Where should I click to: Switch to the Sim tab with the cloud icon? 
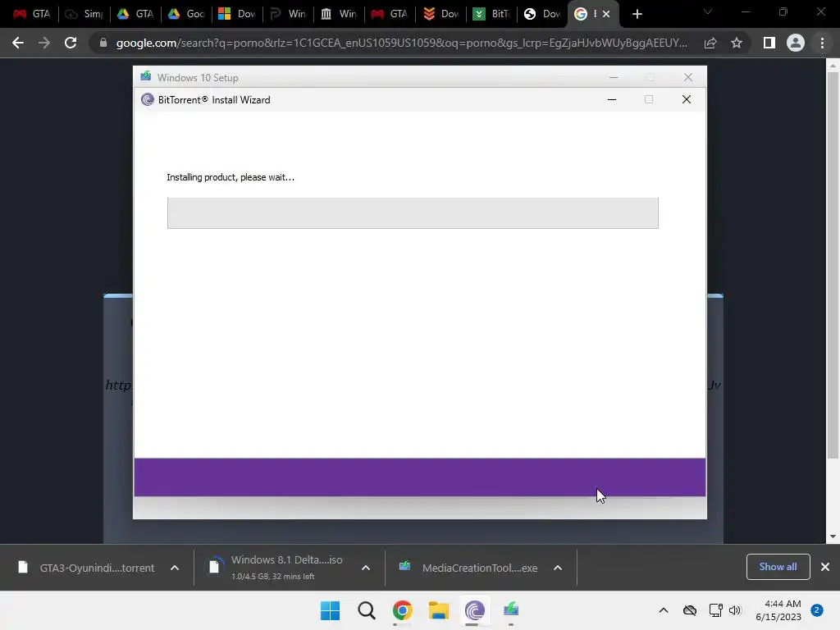pyautogui.click(x=83, y=14)
